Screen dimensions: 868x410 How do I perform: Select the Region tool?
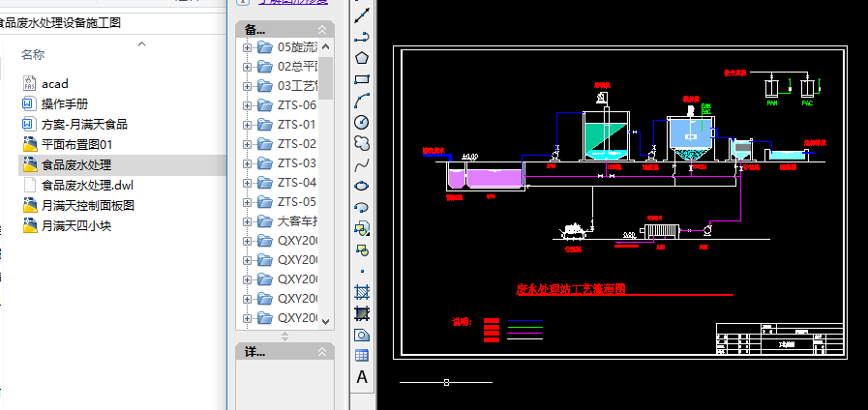click(362, 335)
